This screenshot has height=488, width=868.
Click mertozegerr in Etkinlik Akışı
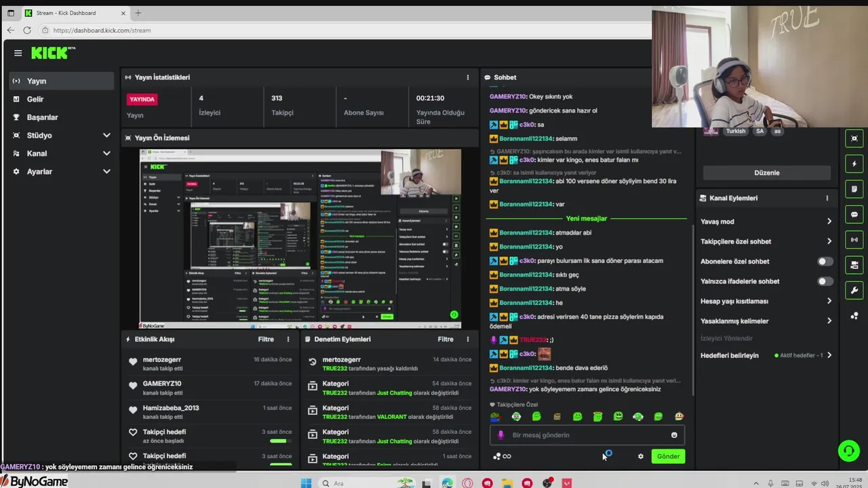click(x=162, y=359)
